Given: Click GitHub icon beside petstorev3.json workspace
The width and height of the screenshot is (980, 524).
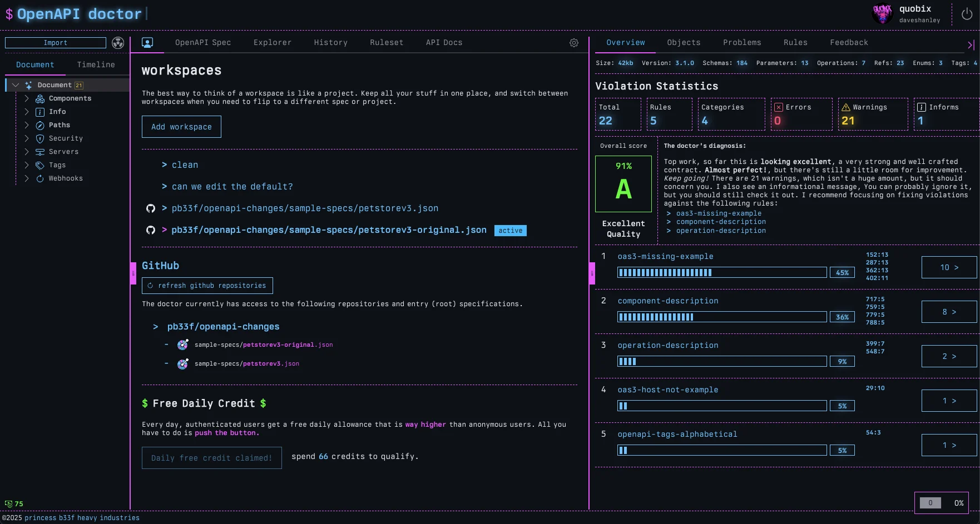Looking at the screenshot, I should 150,208.
